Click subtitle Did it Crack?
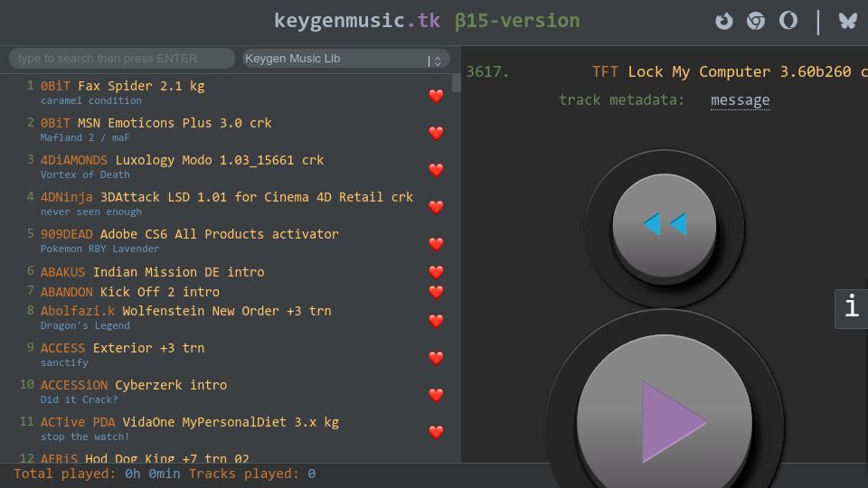 coord(80,400)
